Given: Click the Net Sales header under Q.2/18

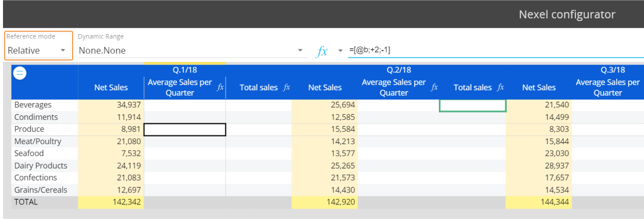Looking at the screenshot, I should [325, 87].
